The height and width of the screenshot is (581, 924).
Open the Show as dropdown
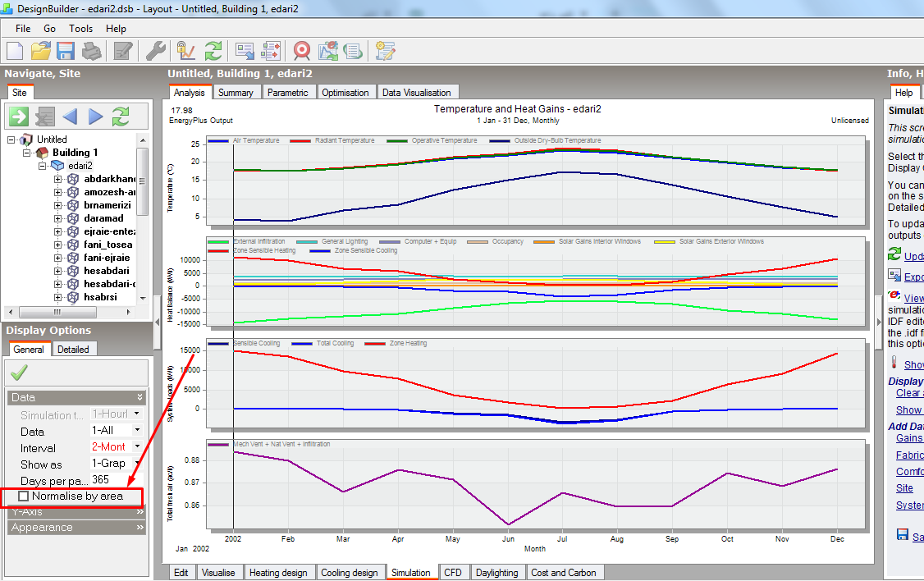tap(137, 463)
